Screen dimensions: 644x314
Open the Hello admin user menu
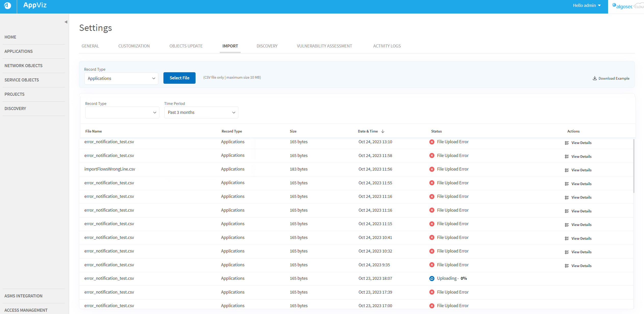click(587, 5)
